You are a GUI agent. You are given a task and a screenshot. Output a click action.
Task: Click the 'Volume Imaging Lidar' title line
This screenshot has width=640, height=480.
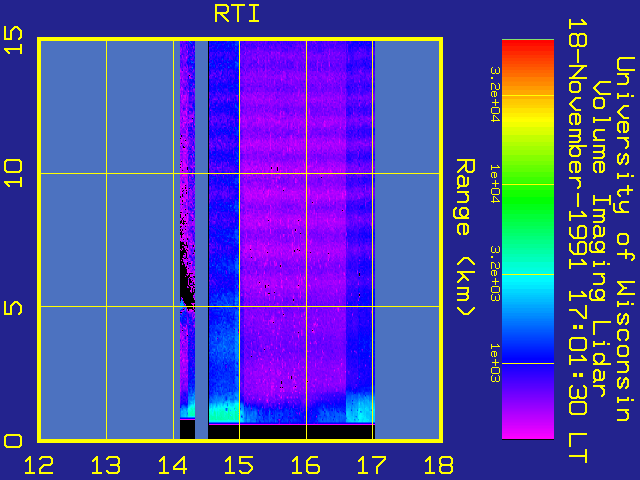coord(600,239)
